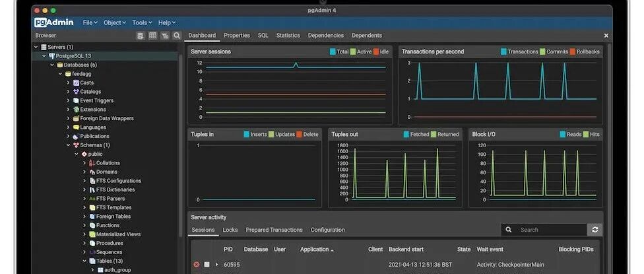Switch to the Statistics tab
Screen dimensions: 644x274
(x=288, y=36)
